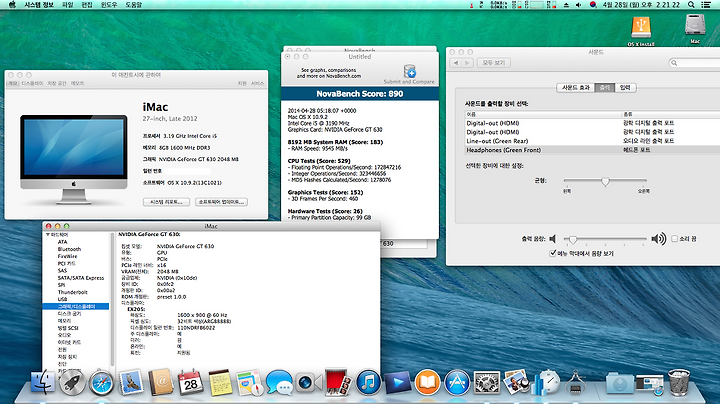Collapse 하드웨어 tree in System Information

tap(48, 235)
